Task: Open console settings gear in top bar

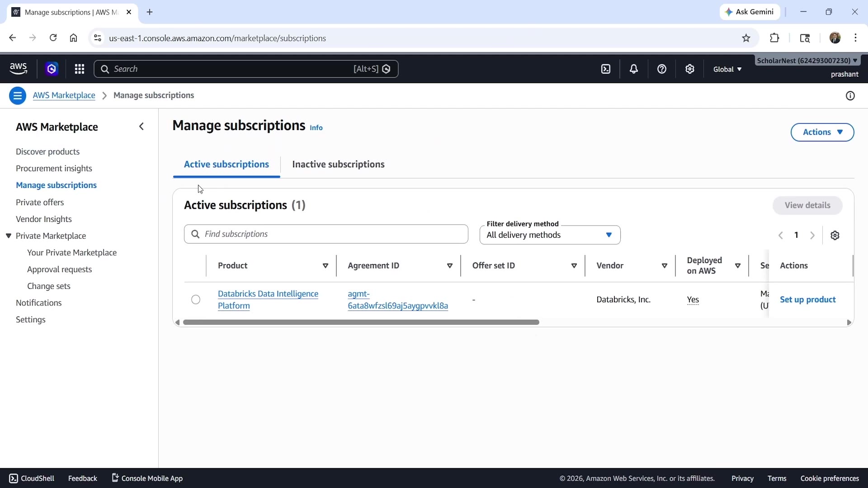Action: pos(690,69)
